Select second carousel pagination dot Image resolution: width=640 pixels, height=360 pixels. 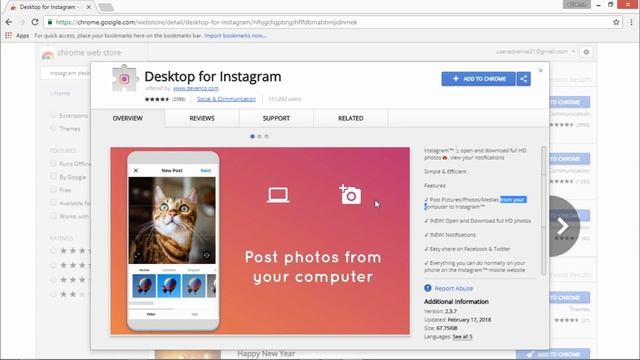[x=260, y=136]
